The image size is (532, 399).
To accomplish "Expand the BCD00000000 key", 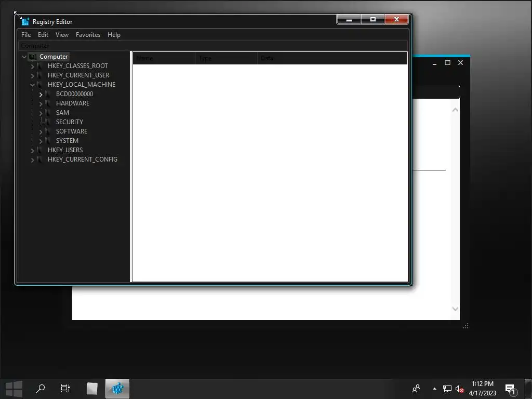I will (x=41, y=95).
